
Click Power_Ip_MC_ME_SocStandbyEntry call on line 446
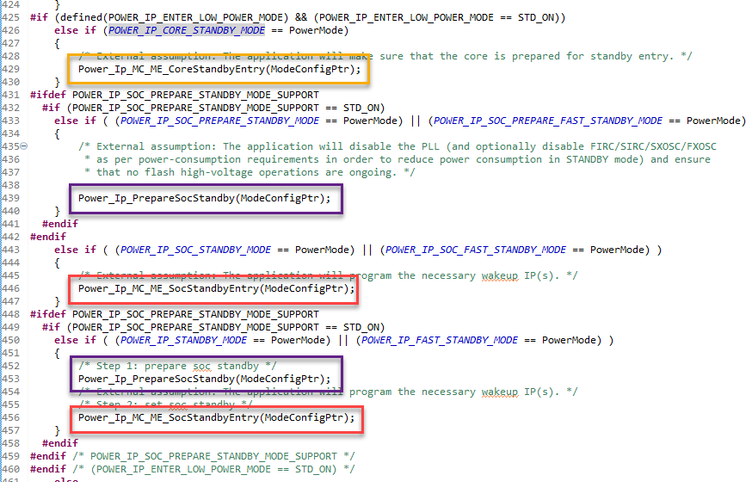216,288
